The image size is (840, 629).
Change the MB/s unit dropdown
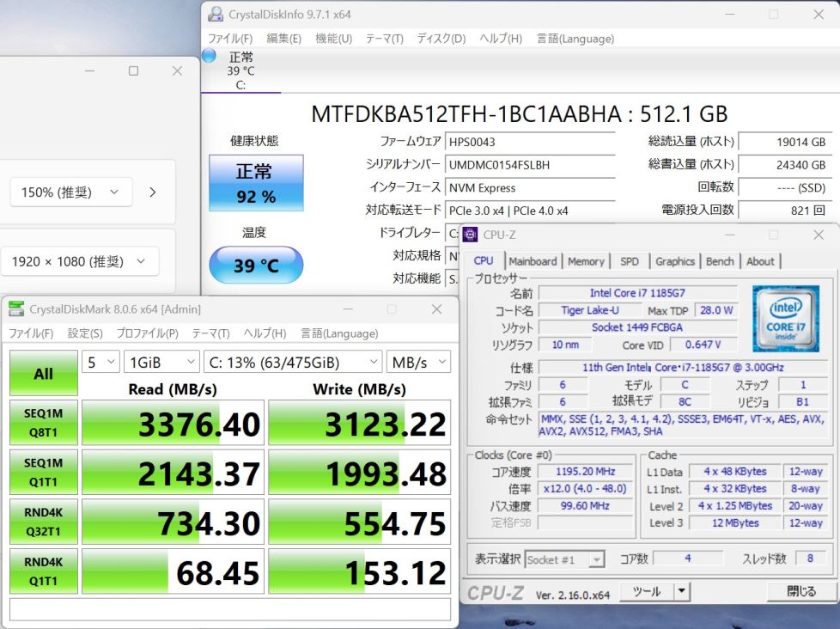(x=417, y=362)
